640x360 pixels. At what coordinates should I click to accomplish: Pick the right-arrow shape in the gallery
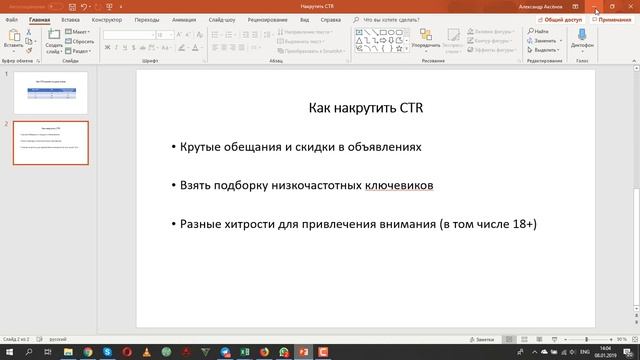point(383,40)
